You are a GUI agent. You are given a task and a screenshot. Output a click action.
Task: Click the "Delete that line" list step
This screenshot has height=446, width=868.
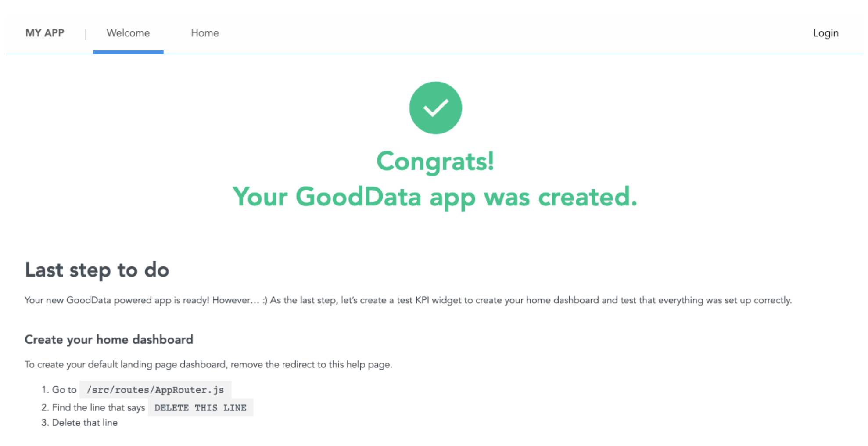[85, 422]
